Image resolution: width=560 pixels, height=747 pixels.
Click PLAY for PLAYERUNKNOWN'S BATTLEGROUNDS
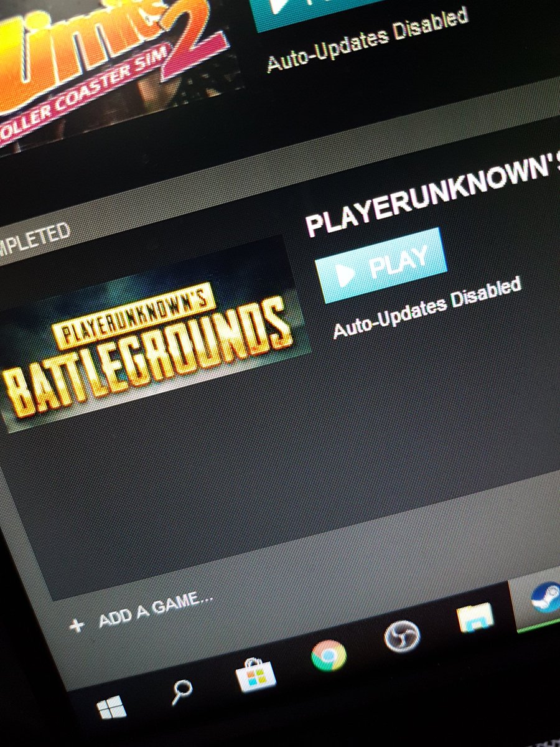point(381,265)
